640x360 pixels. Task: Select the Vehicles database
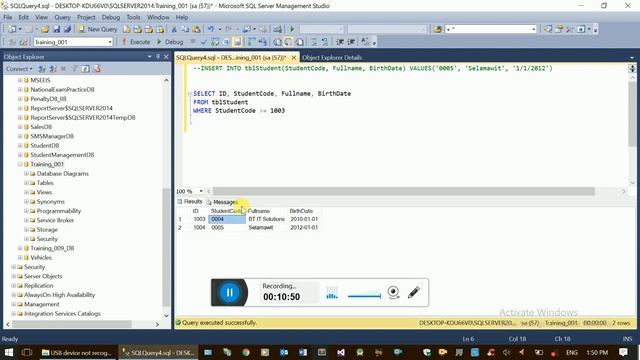click(x=41, y=258)
